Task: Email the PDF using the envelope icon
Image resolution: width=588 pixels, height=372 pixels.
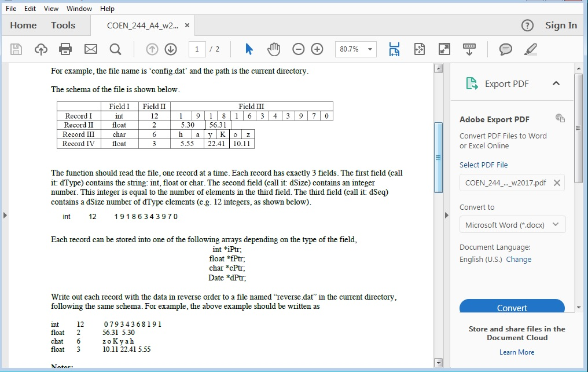Action: point(90,49)
